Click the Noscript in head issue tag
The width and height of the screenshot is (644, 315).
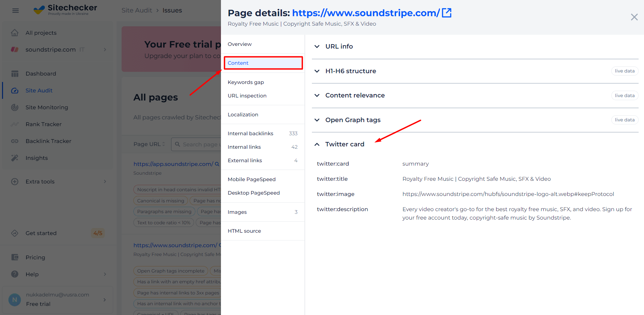177,190
